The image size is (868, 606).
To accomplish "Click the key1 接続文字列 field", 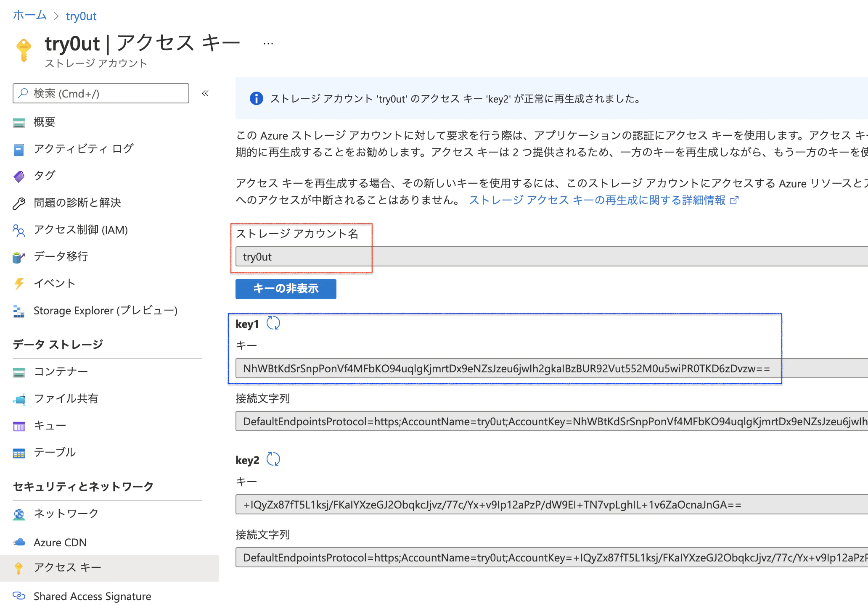I will tap(552, 421).
